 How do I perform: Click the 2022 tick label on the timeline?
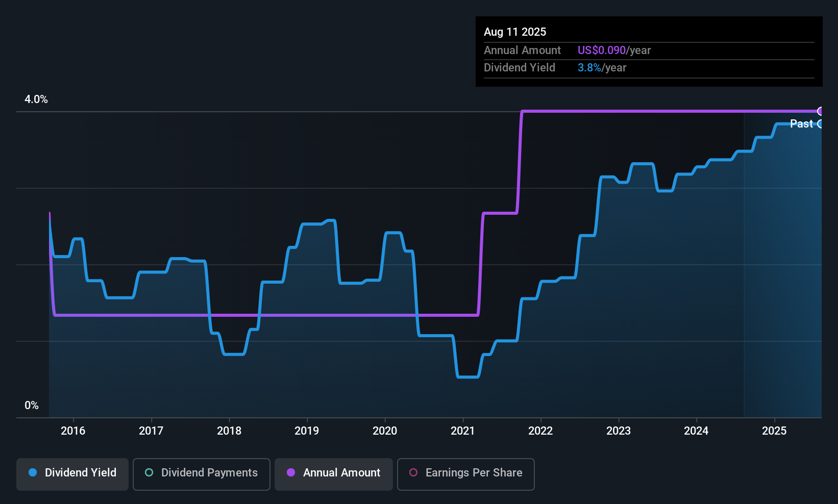[x=540, y=431]
